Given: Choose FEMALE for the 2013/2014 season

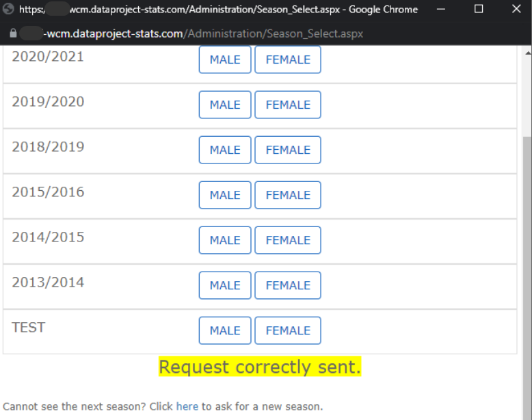Looking at the screenshot, I should (288, 285).
